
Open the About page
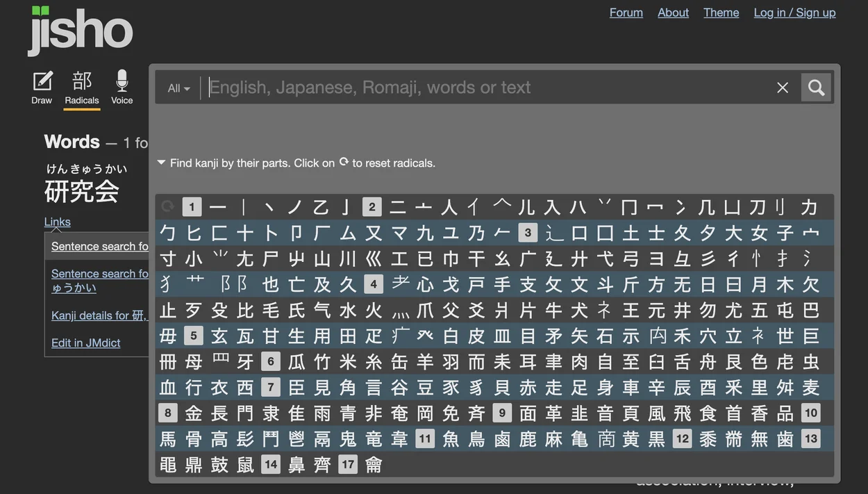pyautogui.click(x=674, y=13)
